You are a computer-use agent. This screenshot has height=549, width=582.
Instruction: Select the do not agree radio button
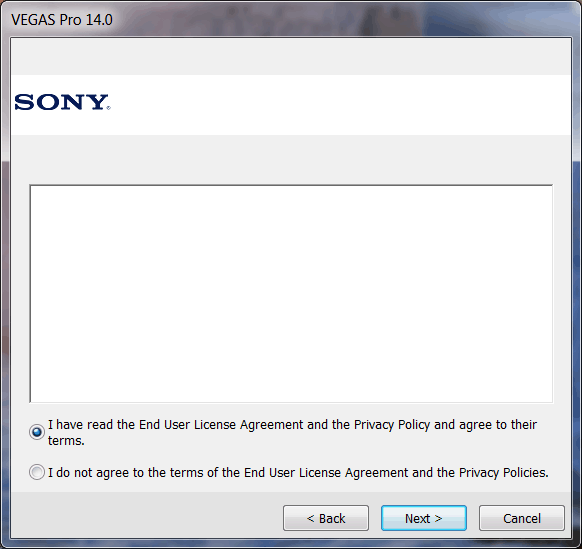37,472
